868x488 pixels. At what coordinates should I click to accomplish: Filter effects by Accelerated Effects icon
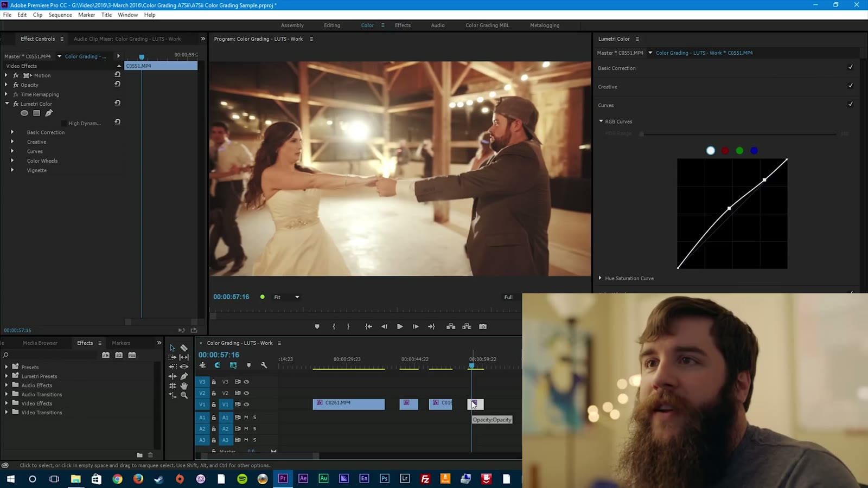tap(106, 355)
